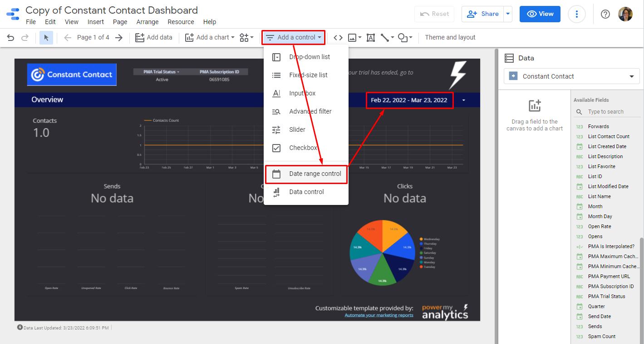Open Theme and layout panel

(x=450, y=38)
